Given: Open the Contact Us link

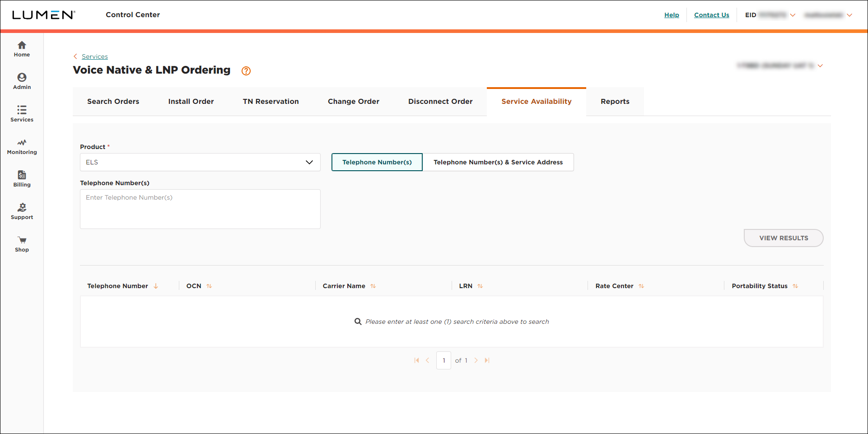Looking at the screenshot, I should point(712,15).
